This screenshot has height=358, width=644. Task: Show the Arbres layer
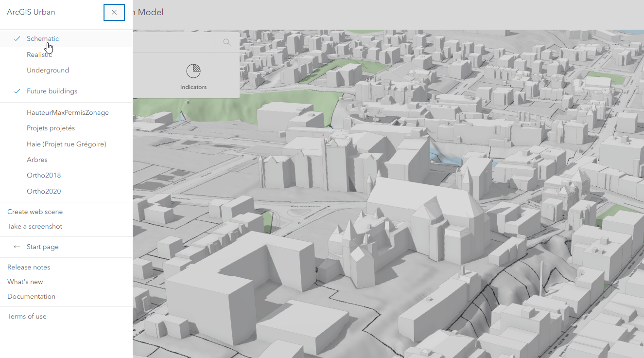(x=37, y=160)
